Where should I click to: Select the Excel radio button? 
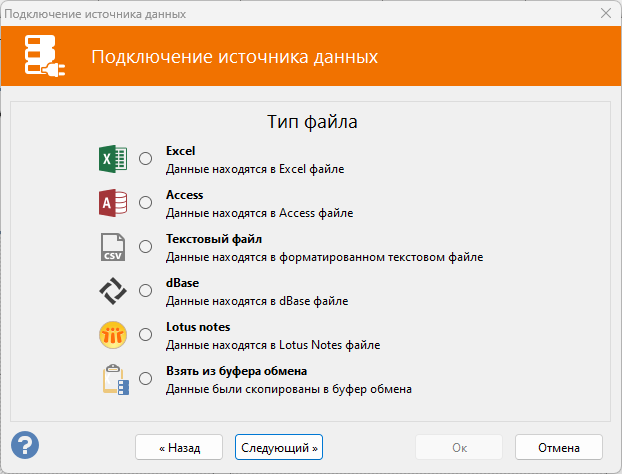point(146,159)
